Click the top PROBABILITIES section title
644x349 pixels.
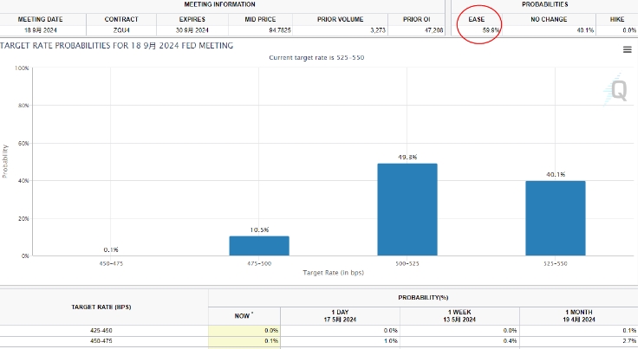click(545, 4)
